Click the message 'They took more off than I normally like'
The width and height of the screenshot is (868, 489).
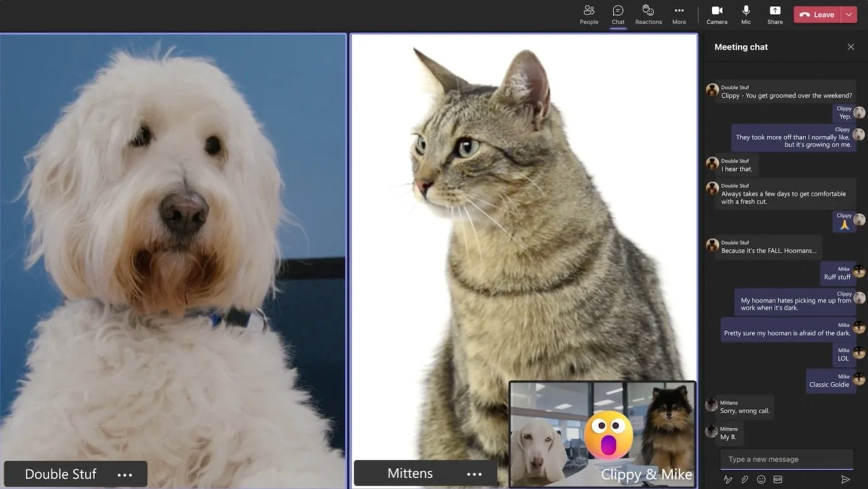793,138
